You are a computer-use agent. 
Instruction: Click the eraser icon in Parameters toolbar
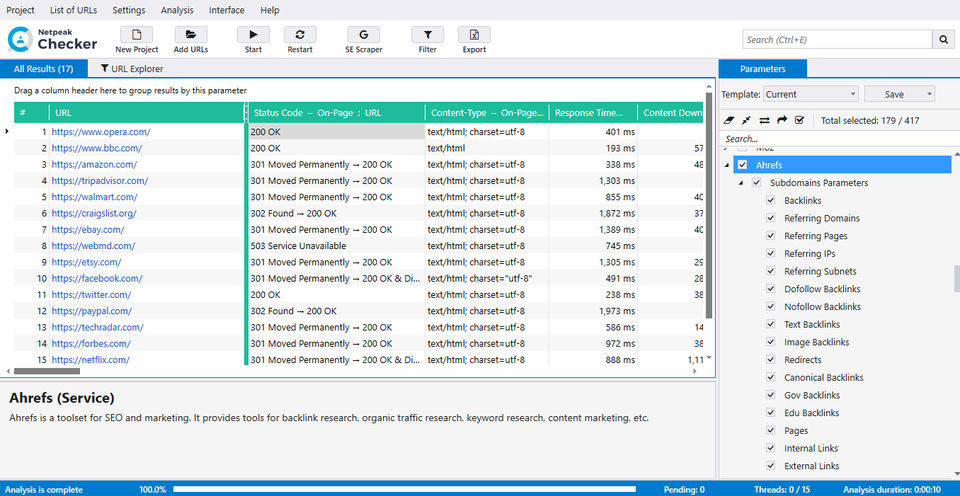coord(727,121)
